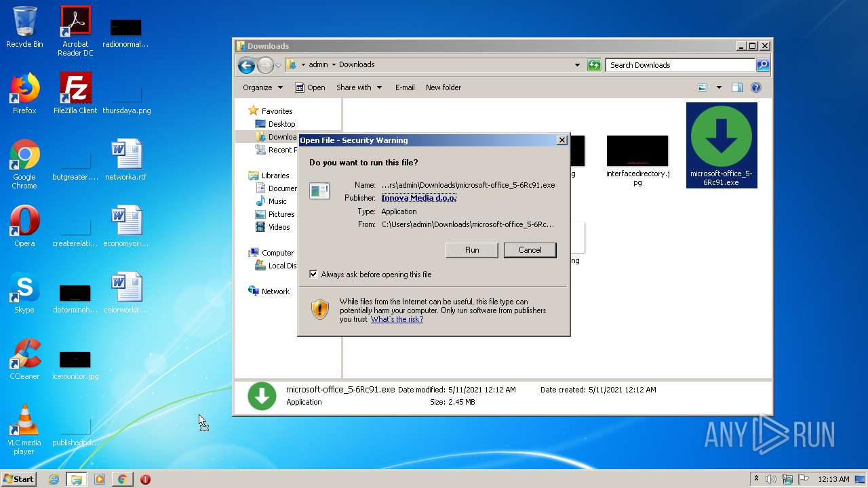Launch Acrobat Reader DC shortcut

click(x=75, y=31)
